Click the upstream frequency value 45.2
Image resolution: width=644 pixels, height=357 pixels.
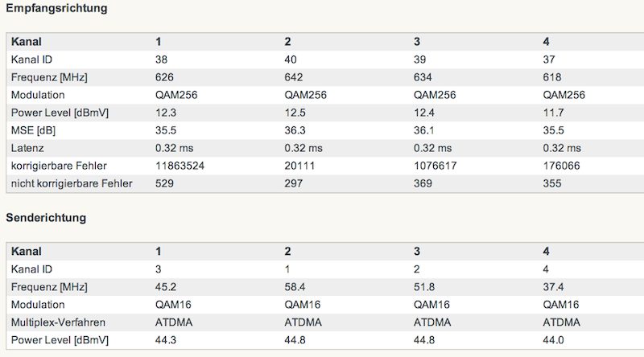167,287
